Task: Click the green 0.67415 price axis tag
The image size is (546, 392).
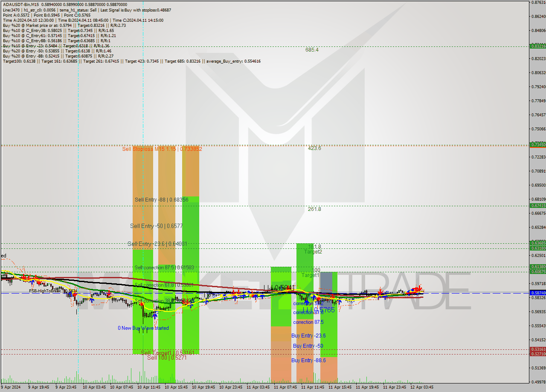Action: tap(537, 206)
